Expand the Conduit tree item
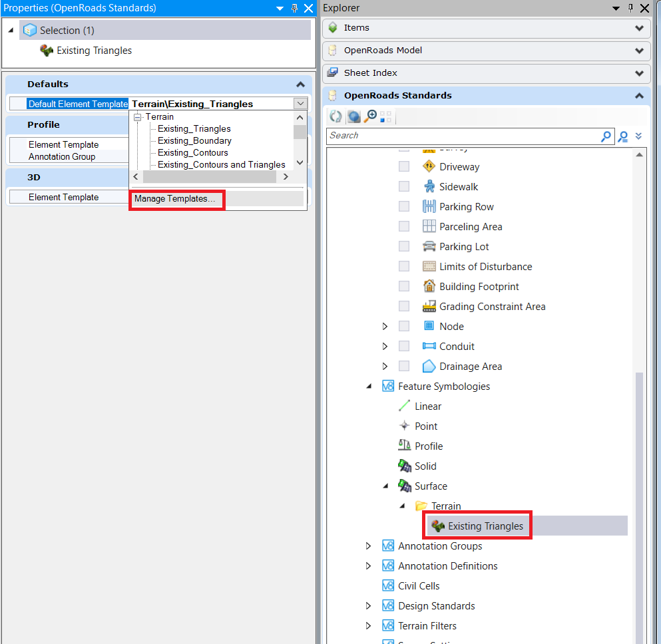The image size is (661, 644). [x=385, y=346]
